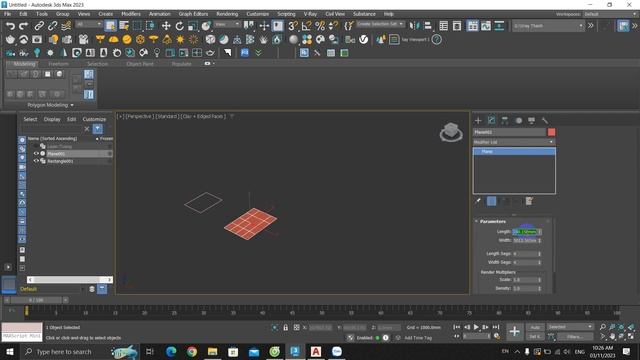Click the Redo arrow in main toolbar
The image size is (640, 360).
point(23,26)
